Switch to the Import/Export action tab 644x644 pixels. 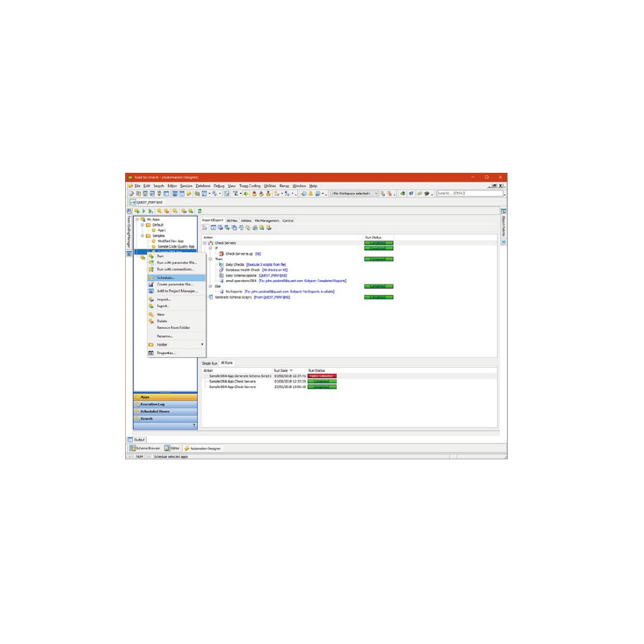tap(212, 220)
